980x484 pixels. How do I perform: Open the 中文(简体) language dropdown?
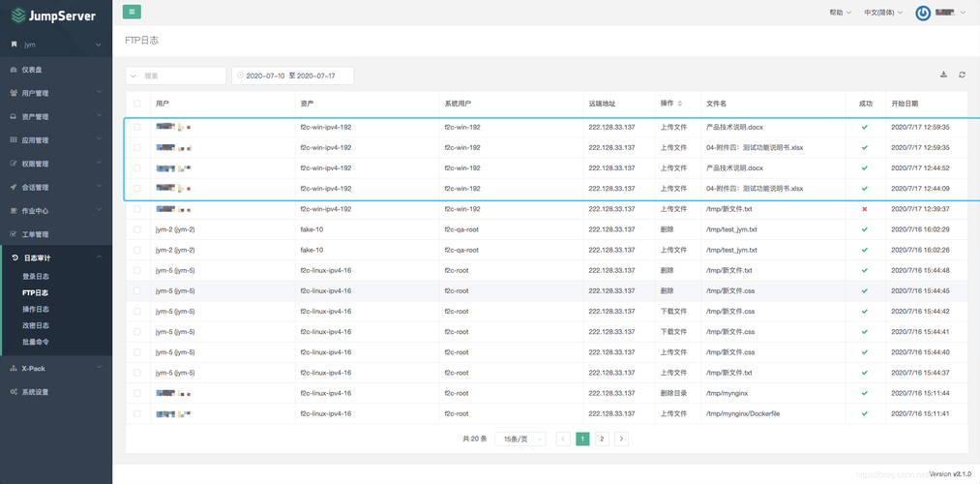click(x=883, y=13)
